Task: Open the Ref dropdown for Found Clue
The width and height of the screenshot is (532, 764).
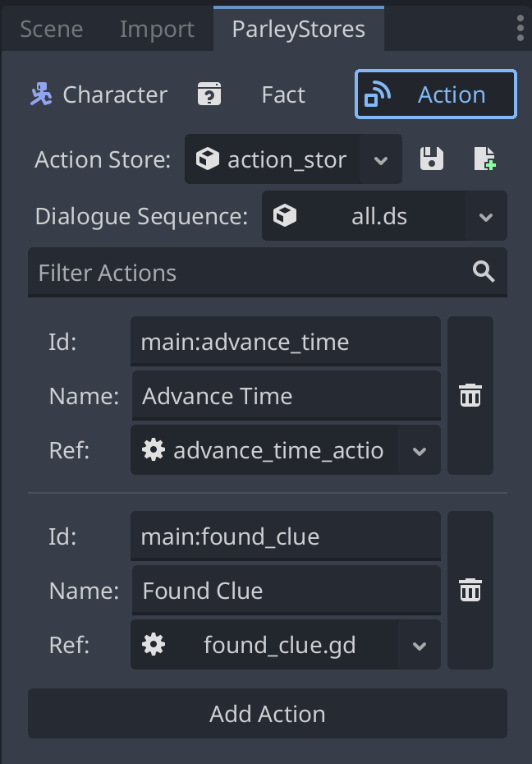Action: pyautogui.click(x=420, y=645)
